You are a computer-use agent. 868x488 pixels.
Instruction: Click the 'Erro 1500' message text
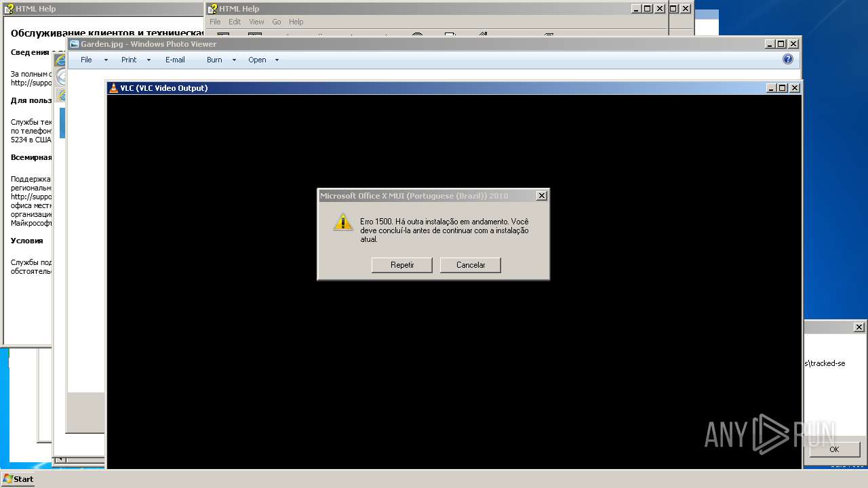point(445,230)
